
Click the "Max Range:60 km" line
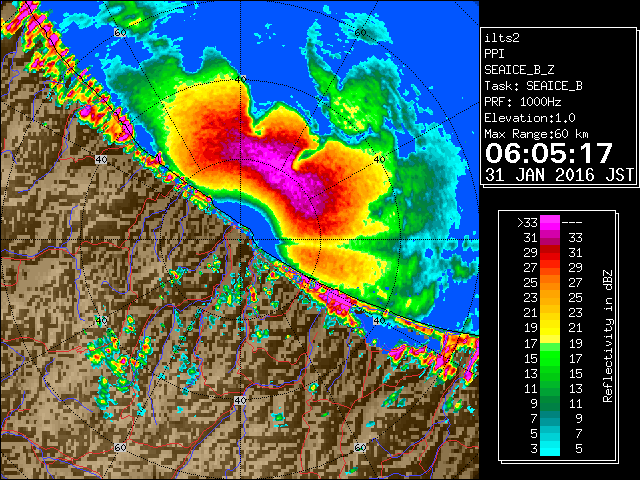[x=536, y=134]
